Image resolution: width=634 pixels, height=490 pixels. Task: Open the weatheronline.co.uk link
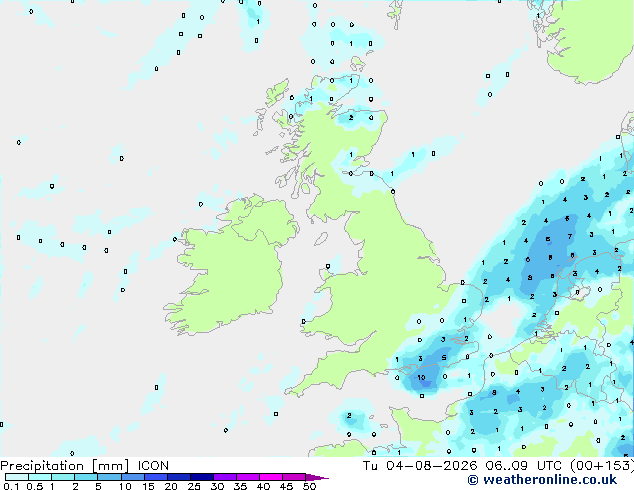tap(542, 480)
